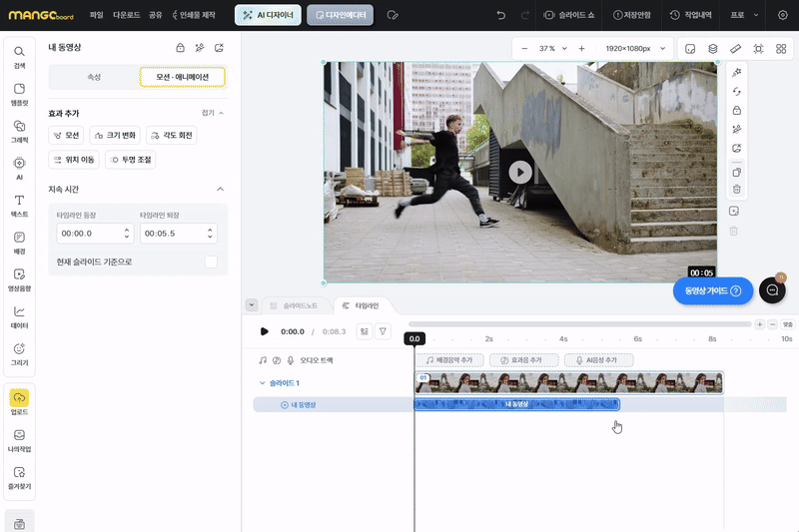Open the 텍스트 (Text) tool in left sidebar
The image size is (799, 532).
(19, 206)
